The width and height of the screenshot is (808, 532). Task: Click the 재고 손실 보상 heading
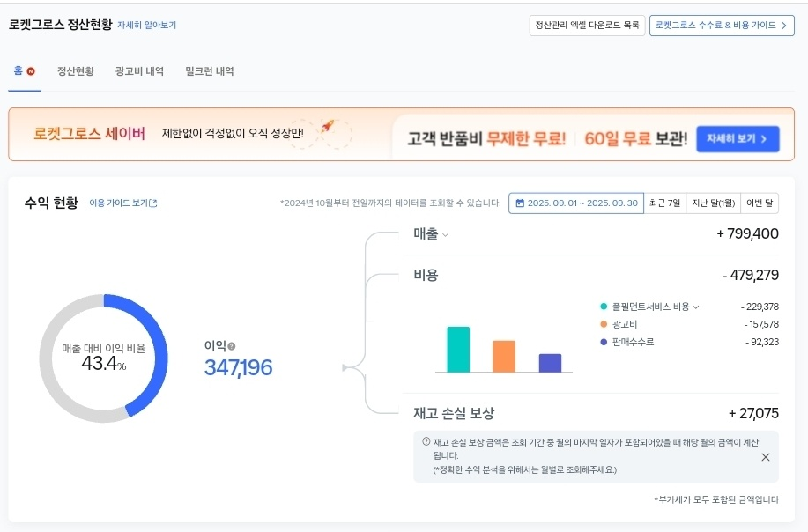pos(454,413)
